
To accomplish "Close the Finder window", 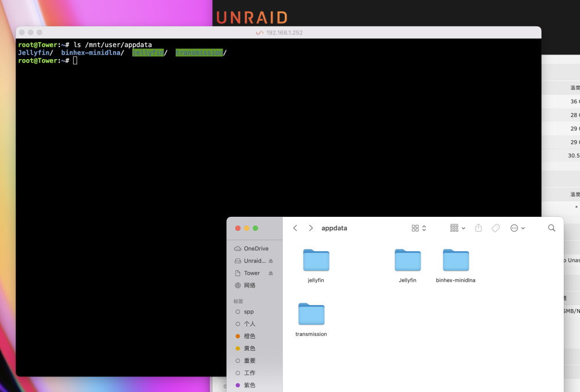I will [238, 228].
